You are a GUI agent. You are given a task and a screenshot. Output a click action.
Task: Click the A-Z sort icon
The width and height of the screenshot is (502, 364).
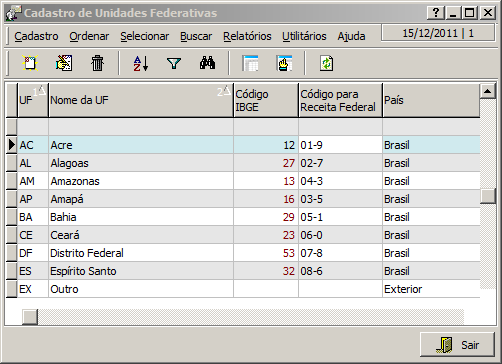(x=141, y=63)
